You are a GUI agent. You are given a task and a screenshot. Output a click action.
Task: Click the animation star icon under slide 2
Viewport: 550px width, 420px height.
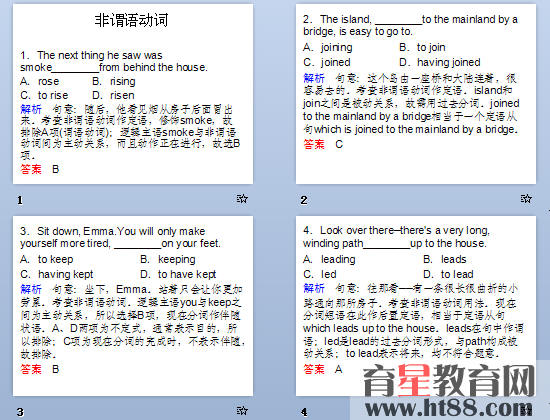[x=526, y=199]
